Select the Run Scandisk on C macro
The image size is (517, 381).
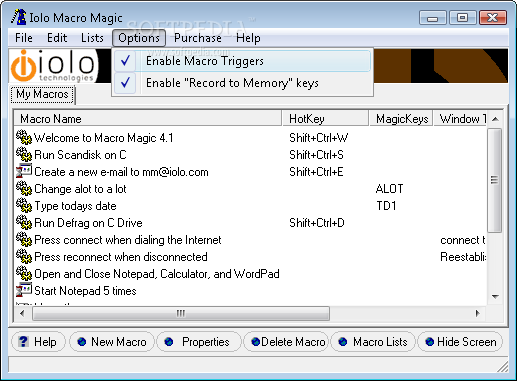point(251,154)
